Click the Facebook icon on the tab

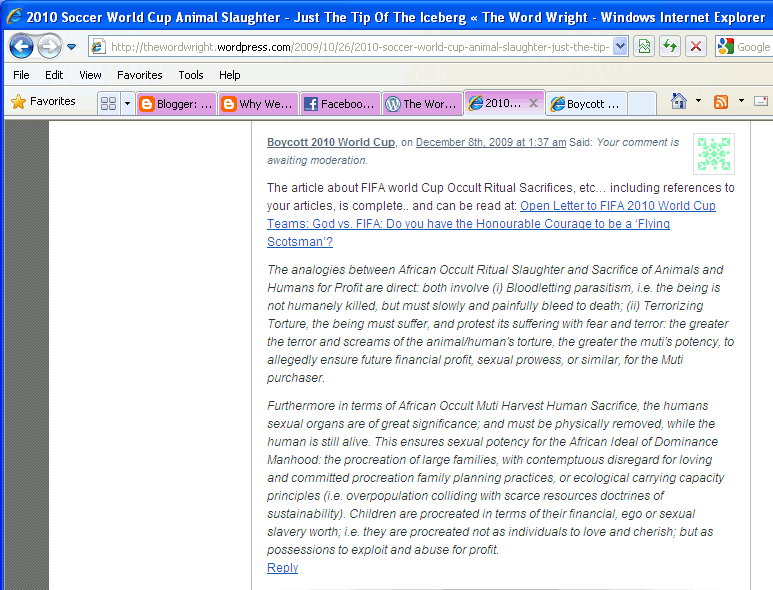[x=311, y=104]
